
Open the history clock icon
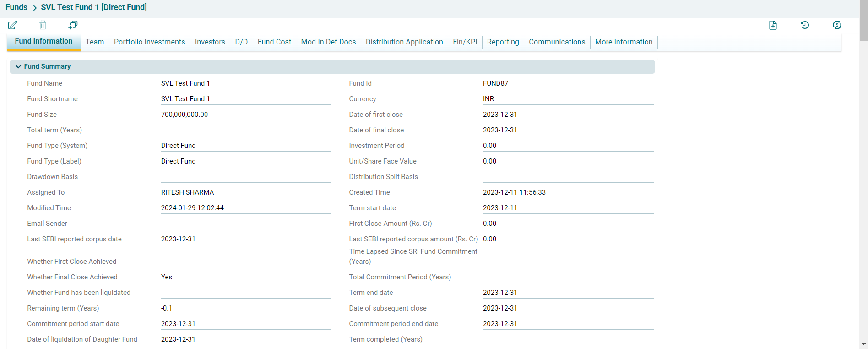[805, 25]
